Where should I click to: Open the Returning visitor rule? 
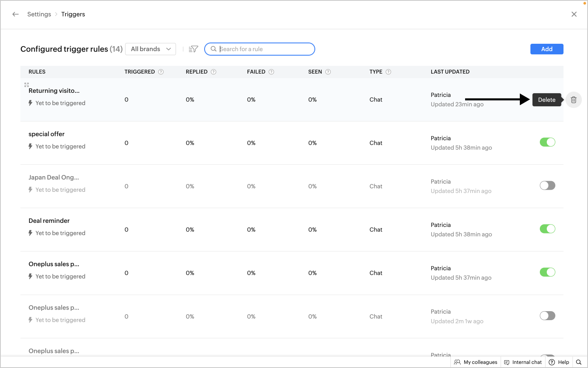tap(54, 91)
